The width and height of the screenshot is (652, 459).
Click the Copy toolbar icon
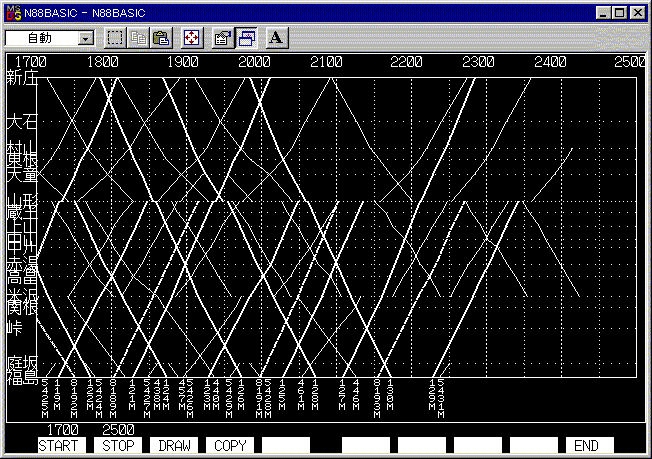pyautogui.click(x=138, y=38)
